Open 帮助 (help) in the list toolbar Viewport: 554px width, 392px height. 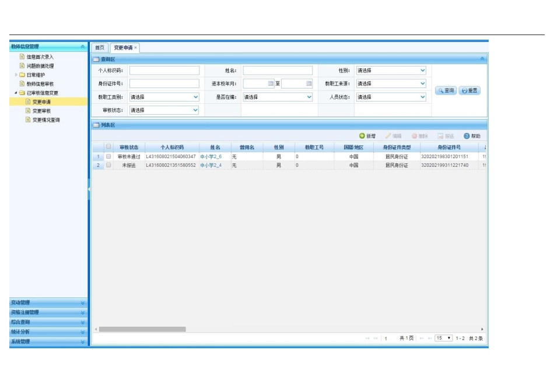[x=472, y=136]
